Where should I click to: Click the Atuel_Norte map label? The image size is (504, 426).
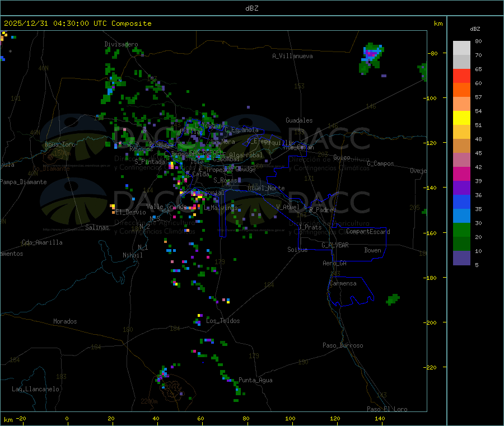[266, 188]
